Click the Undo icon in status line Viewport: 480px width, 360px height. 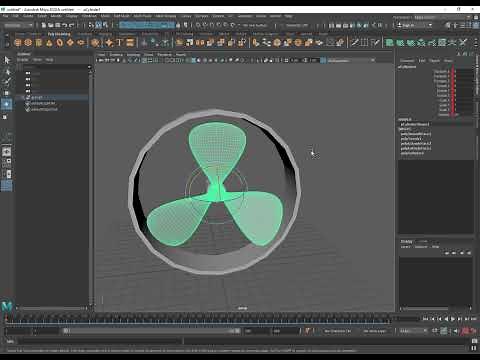pyautogui.click(x=65, y=25)
